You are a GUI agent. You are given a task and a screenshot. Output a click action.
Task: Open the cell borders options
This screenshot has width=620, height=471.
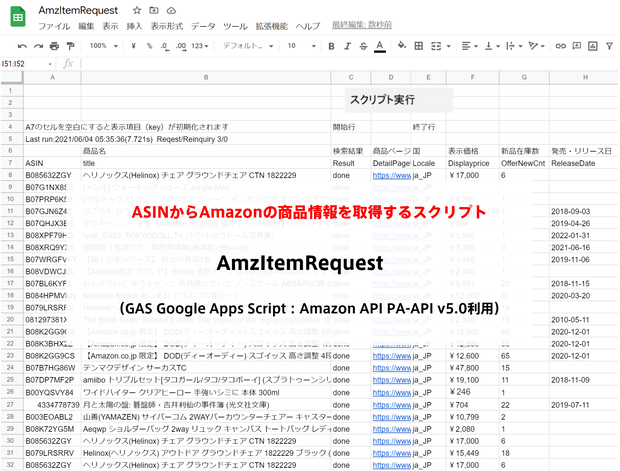point(418,46)
